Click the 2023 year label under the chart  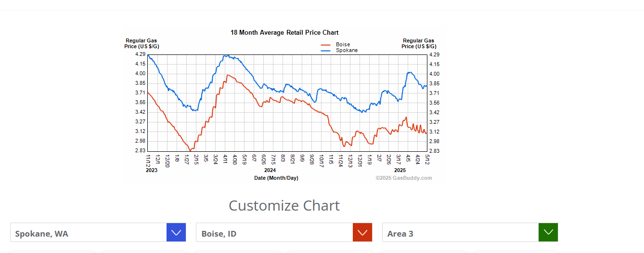click(x=151, y=170)
